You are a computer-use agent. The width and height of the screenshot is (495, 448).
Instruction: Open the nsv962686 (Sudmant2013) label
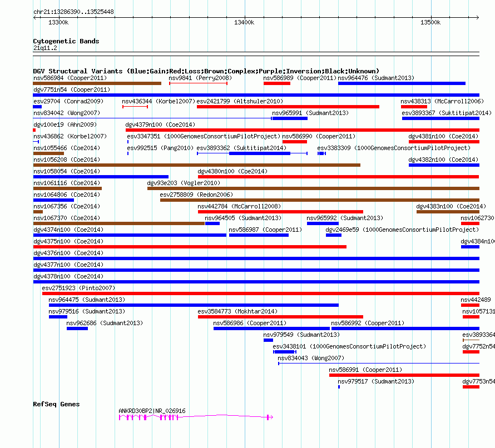105,323
